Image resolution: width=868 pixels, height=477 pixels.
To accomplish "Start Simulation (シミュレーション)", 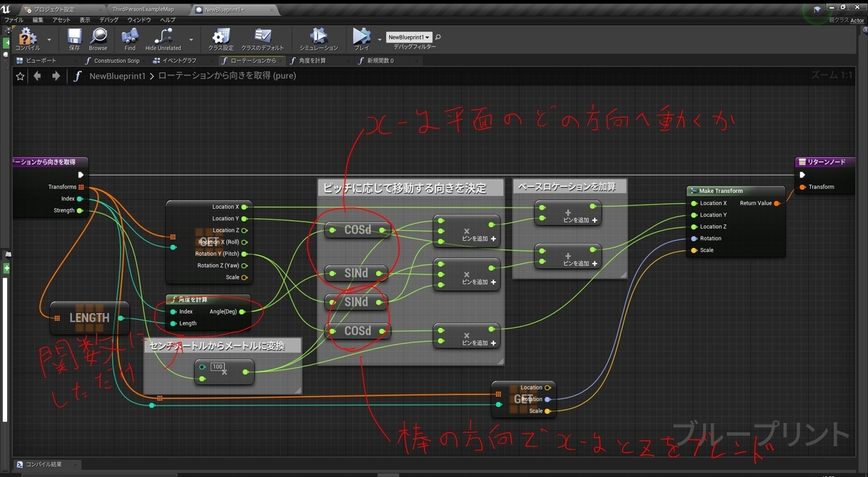I will 319,38.
